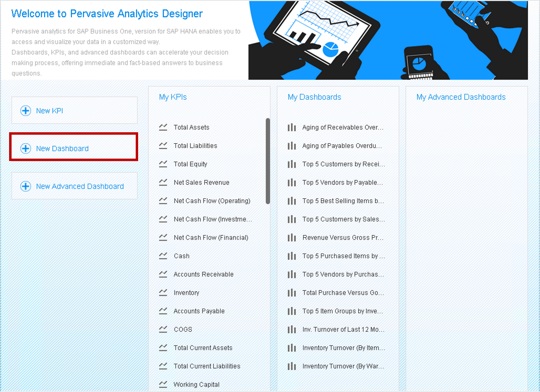Click the bar chart icon beside Total Purchase Versus Go...

292,292
